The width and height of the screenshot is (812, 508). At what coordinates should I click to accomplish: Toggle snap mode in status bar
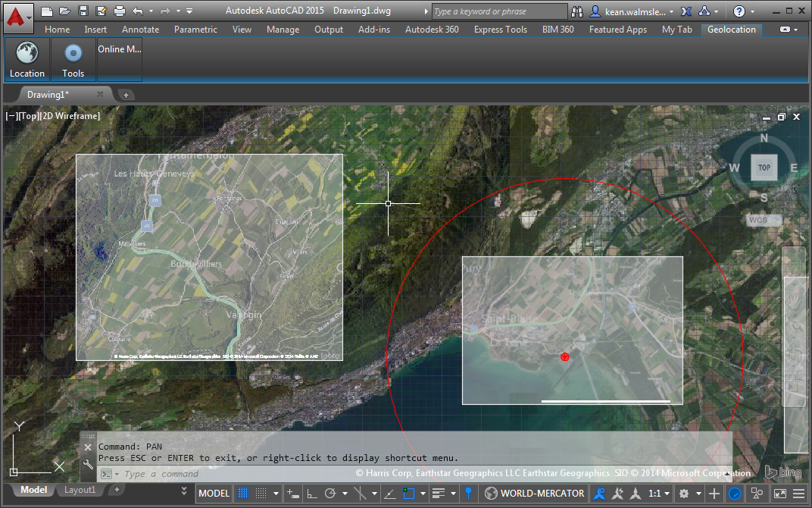pos(261,494)
